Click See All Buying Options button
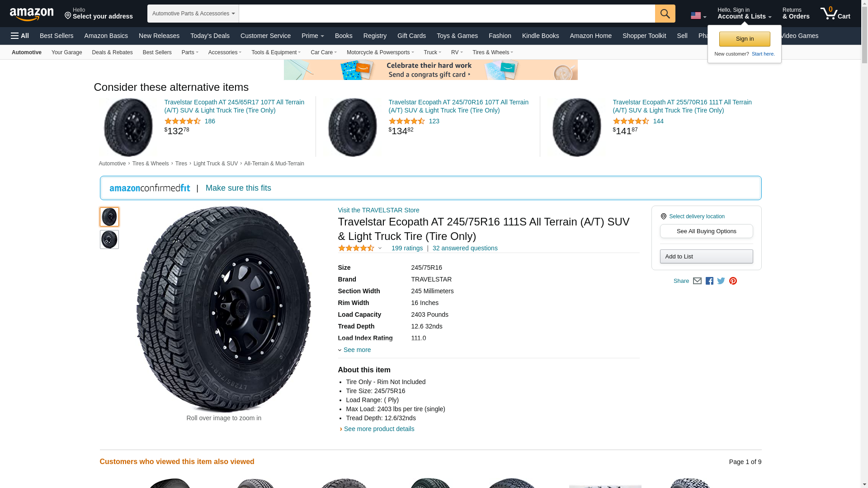The image size is (868, 488). [706, 231]
